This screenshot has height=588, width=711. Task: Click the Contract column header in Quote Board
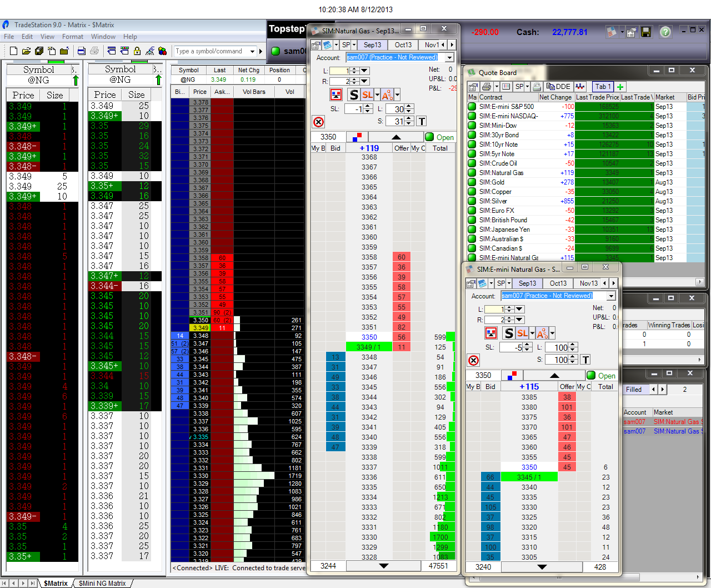point(508,97)
